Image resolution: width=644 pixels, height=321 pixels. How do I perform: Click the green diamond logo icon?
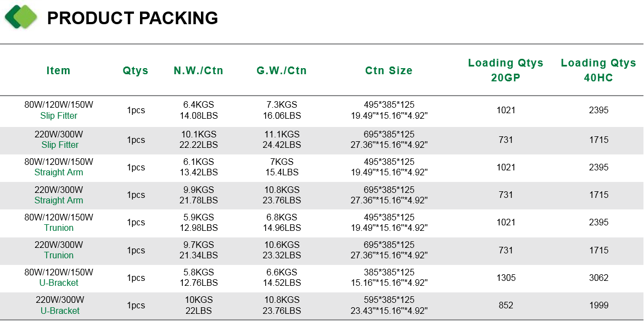pyautogui.click(x=21, y=17)
